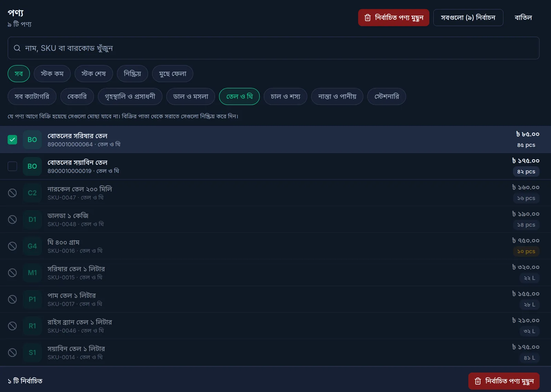This screenshot has height=392, width=551.
Task: Choose চাল ও শস্য category
Action: pyautogui.click(x=285, y=96)
